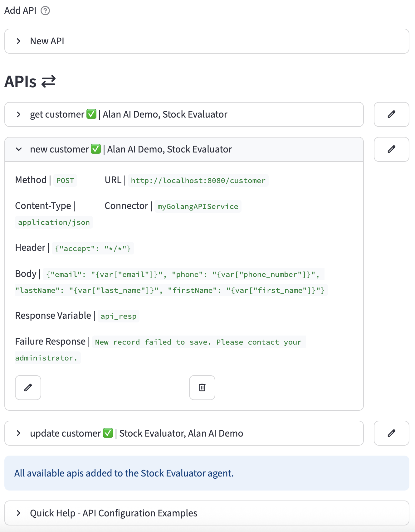Open Quick Help - API Configuration Examples
The width and height of the screenshot is (415, 532).
click(x=19, y=513)
